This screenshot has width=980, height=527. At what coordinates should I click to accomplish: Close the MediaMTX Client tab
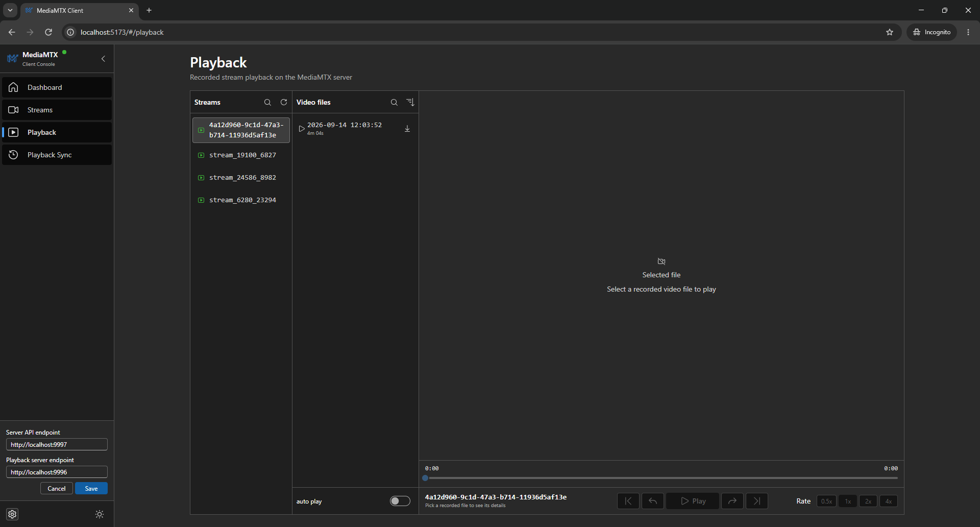pos(131,10)
